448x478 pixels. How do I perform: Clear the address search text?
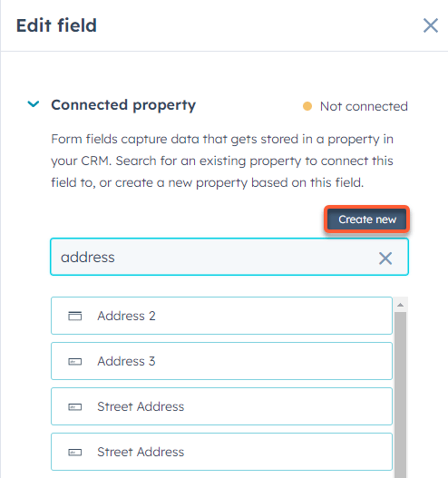click(x=385, y=259)
